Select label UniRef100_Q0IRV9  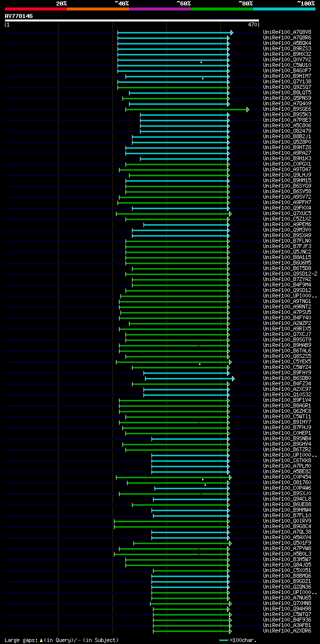[287, 521]
